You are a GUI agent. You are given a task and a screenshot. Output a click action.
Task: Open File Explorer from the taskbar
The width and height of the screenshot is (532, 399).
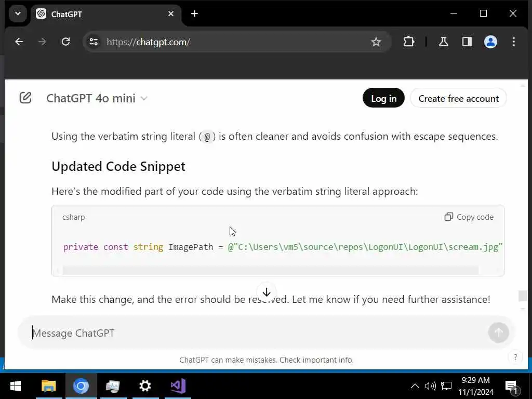[x=48, y=386]
